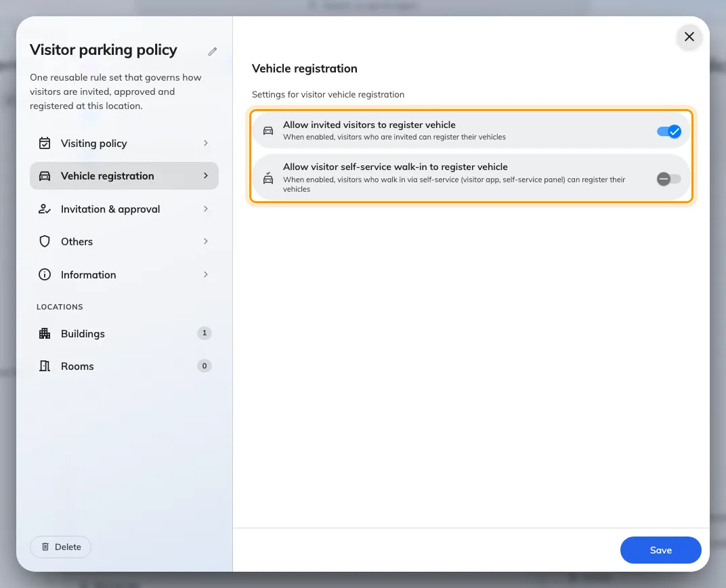
Task: Click car icon beside invited visitors setting
Action: coord(268,131)
